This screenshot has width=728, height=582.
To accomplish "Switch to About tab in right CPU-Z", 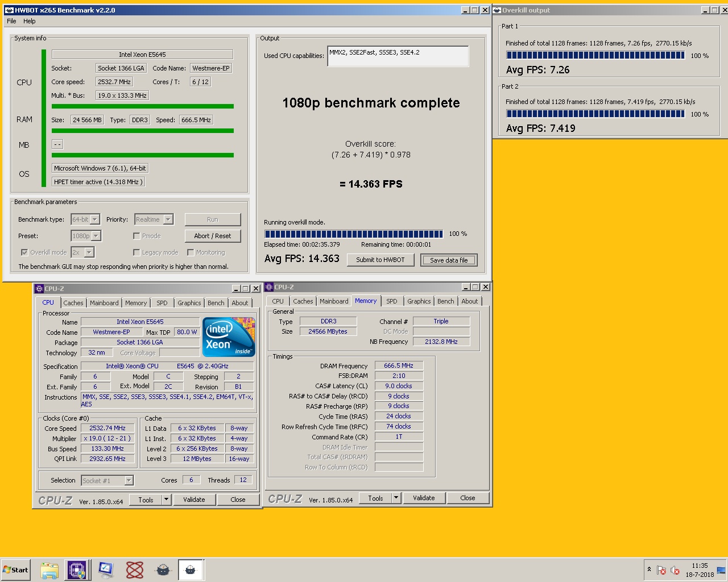I will click(470, 301).
